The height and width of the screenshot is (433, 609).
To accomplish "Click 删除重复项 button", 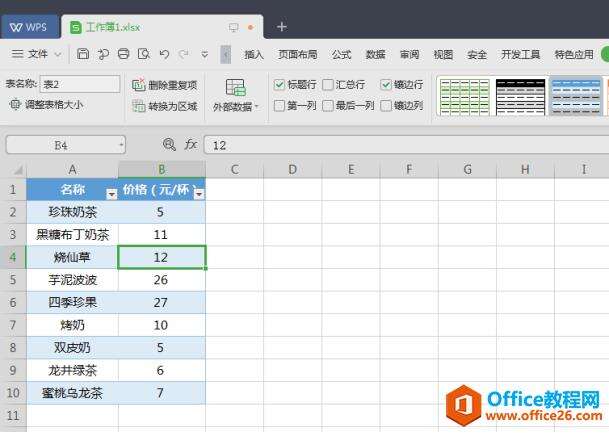I will pyautogui.click(x=165, y=85).
